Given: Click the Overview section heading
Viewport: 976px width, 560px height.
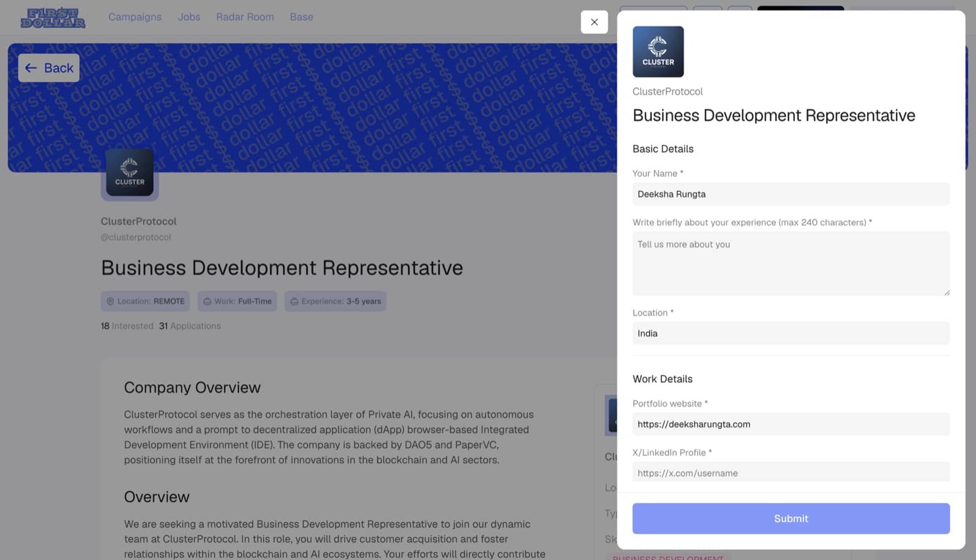Looking at the screenshot, I should click(157, 497).
